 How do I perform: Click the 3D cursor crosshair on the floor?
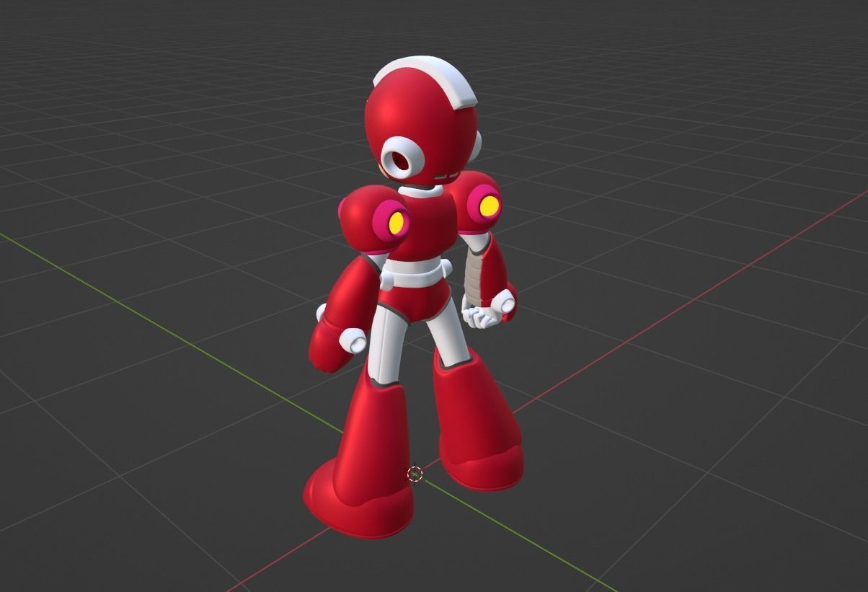click(415, 473)
